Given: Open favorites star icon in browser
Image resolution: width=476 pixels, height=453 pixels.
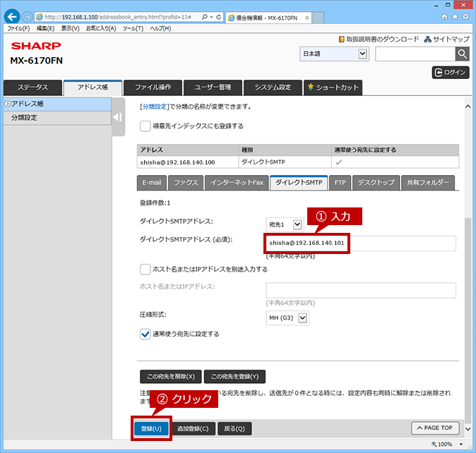Looking at the screenshot, I should pos(455,17).
